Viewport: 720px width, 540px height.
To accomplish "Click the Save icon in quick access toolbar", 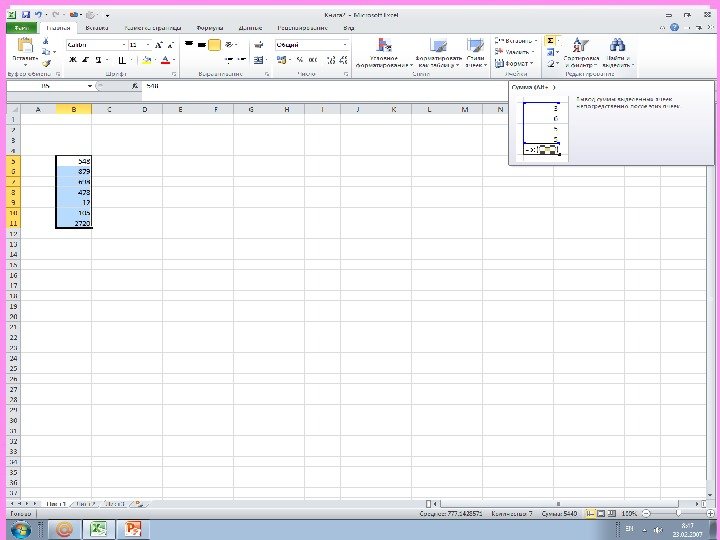I will 26,15.
